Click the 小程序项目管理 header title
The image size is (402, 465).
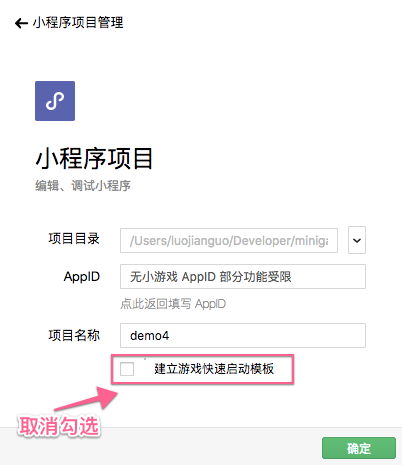coord(78,23)
